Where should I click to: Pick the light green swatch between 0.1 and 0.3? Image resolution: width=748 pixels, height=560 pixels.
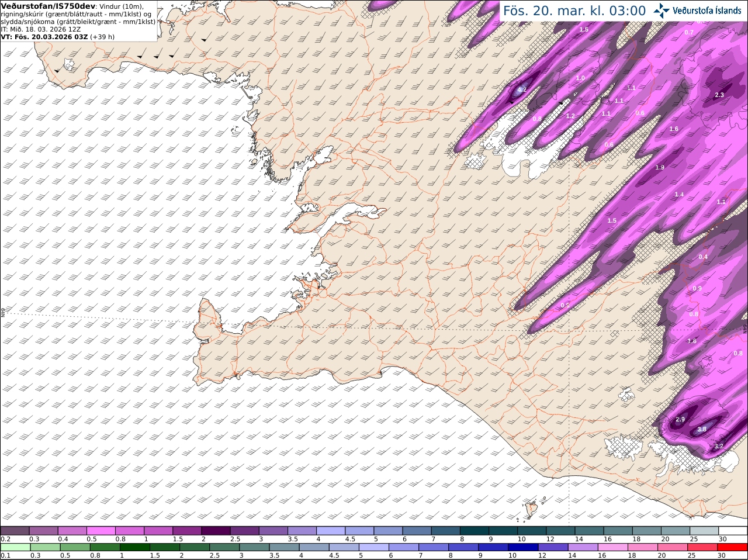click(15, 547)
